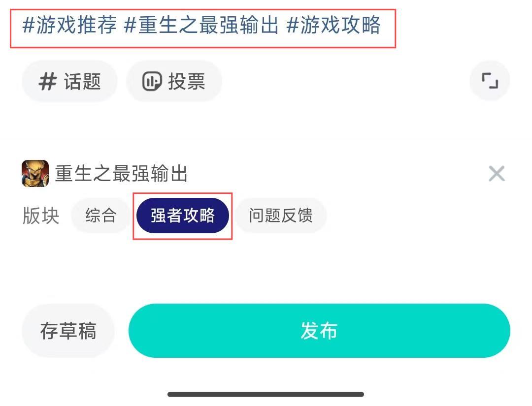
Task: Tap the home indicator bar at the bottom
Action: [x=266, y=394]
